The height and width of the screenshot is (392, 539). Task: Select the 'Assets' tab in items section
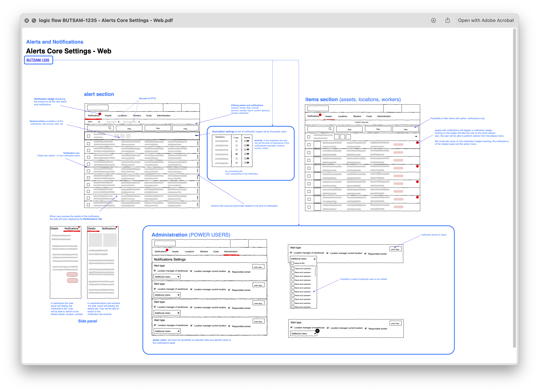tap(328, 116)
